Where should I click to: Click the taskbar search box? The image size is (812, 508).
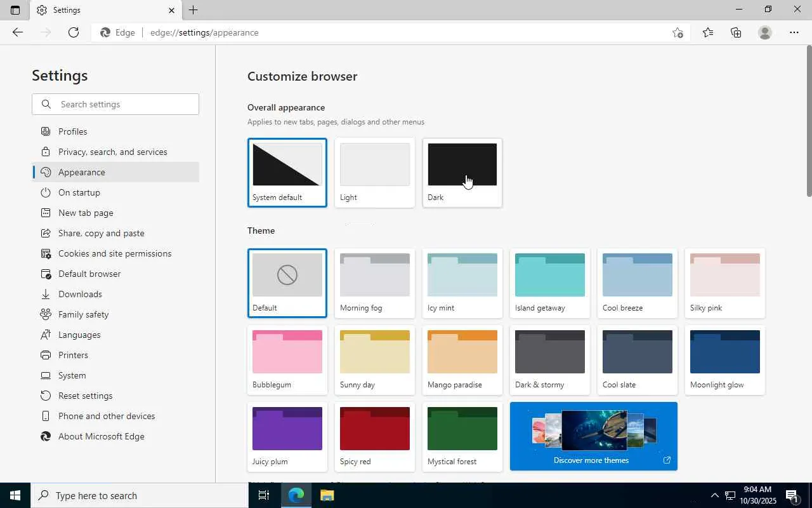140,495
